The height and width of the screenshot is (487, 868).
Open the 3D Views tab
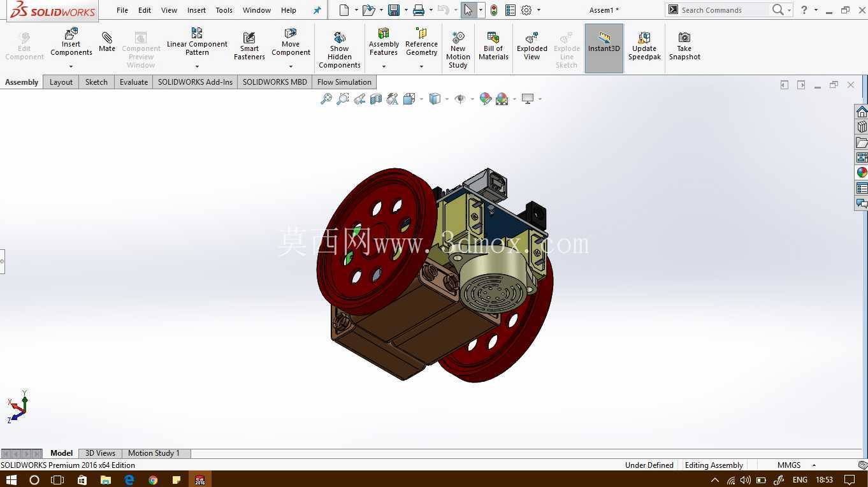100,453
